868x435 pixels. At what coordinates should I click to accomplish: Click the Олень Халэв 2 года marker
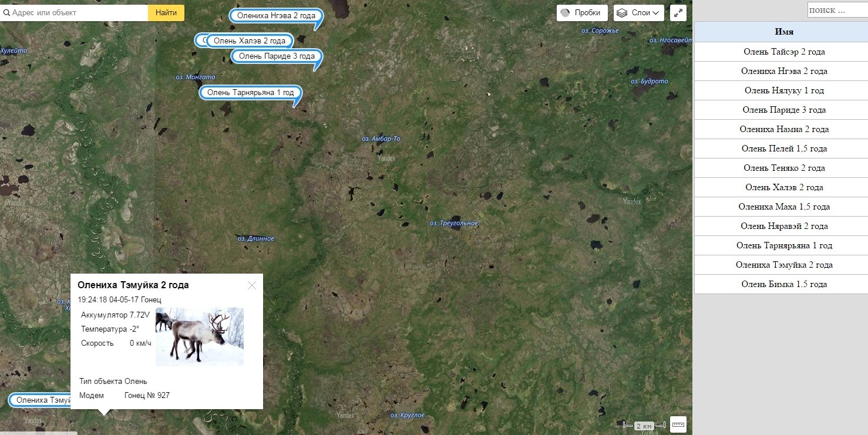(x=250, y=41)
